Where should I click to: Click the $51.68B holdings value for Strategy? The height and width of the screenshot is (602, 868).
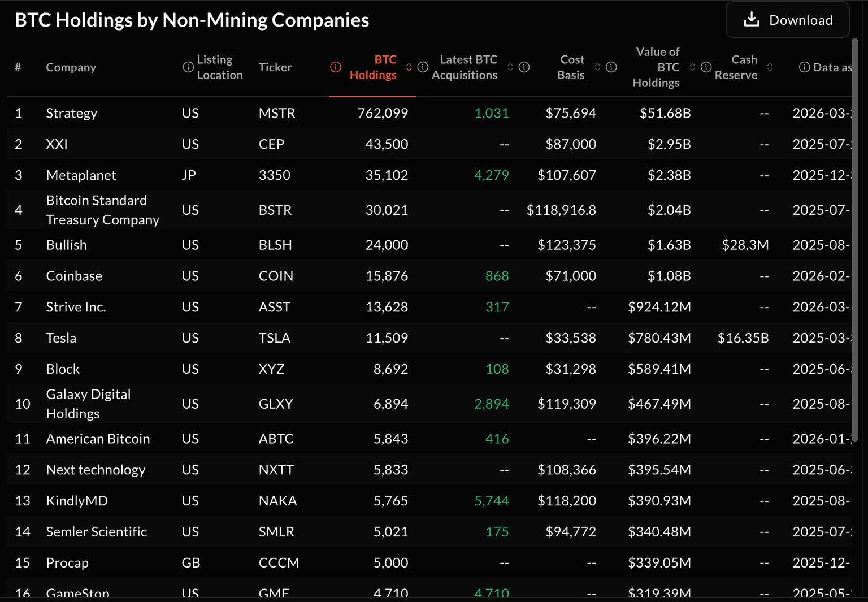pyautogui.click(x=665, y=113)
